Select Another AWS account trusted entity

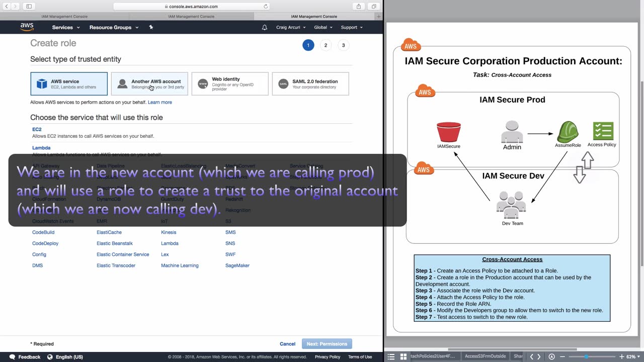click(x=149, y=84)
